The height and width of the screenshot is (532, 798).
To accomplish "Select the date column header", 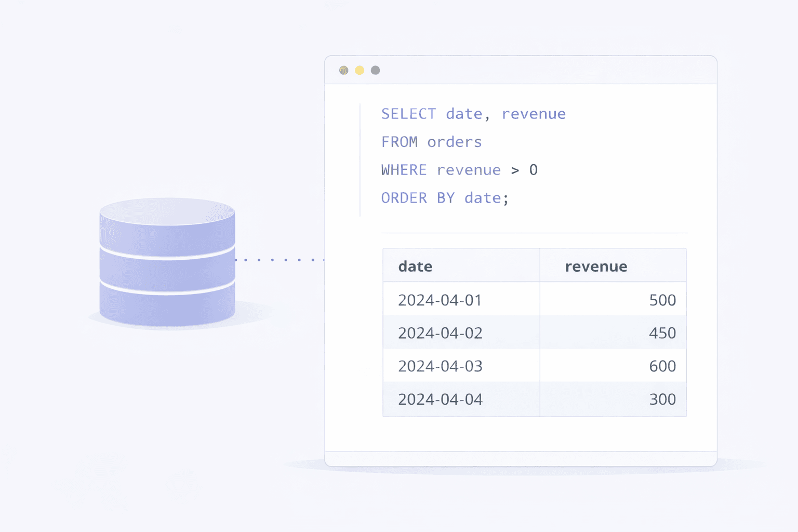I will coord(415,265).
